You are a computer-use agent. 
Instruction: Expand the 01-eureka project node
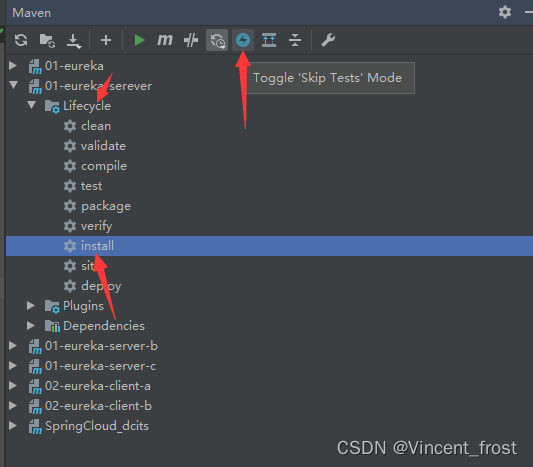(13, 65)
